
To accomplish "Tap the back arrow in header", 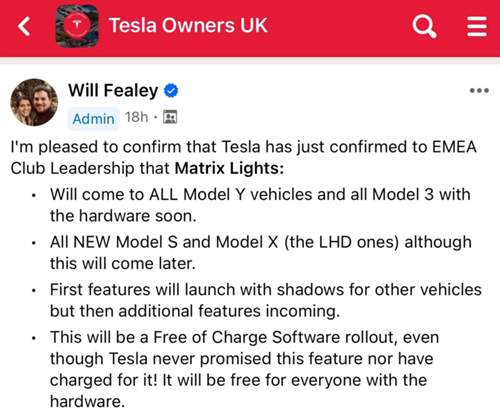I will pyautogui.click(x=24, y=26).
